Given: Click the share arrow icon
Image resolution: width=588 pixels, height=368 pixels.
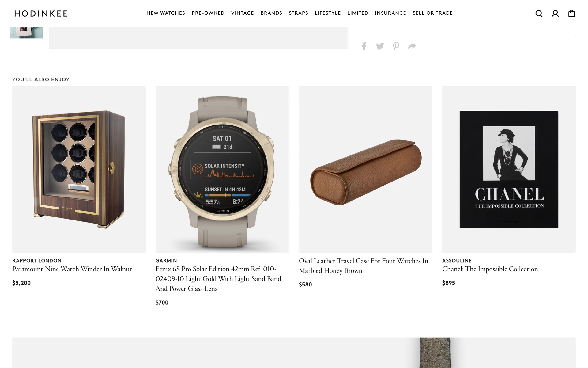Looking at the screenshot, I should point(412,46).
